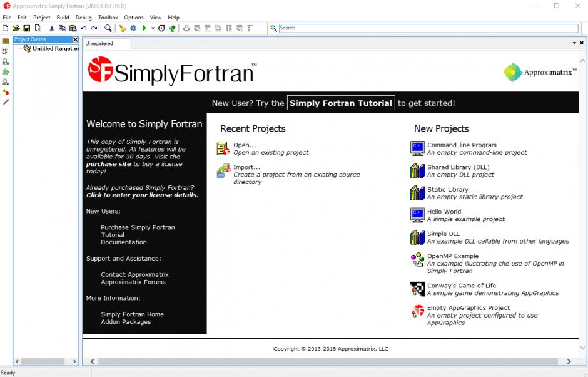Click the green puzzle piece sidebar icon
The image size is (588, 377).
pos(5,72)
